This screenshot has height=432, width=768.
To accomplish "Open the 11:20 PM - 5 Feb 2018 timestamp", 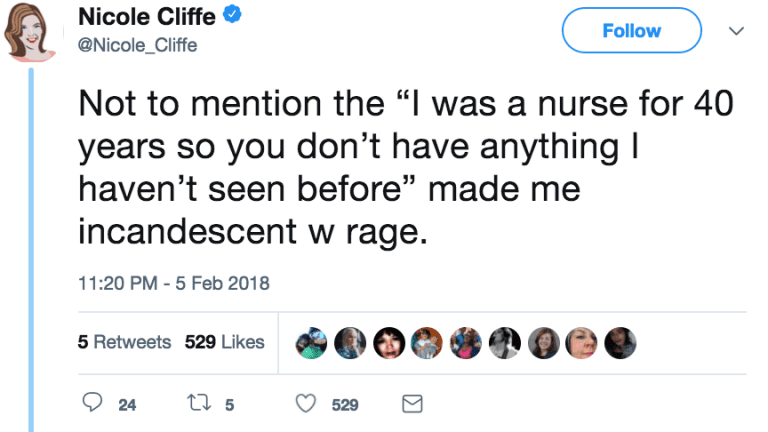I will coord(174,283).
